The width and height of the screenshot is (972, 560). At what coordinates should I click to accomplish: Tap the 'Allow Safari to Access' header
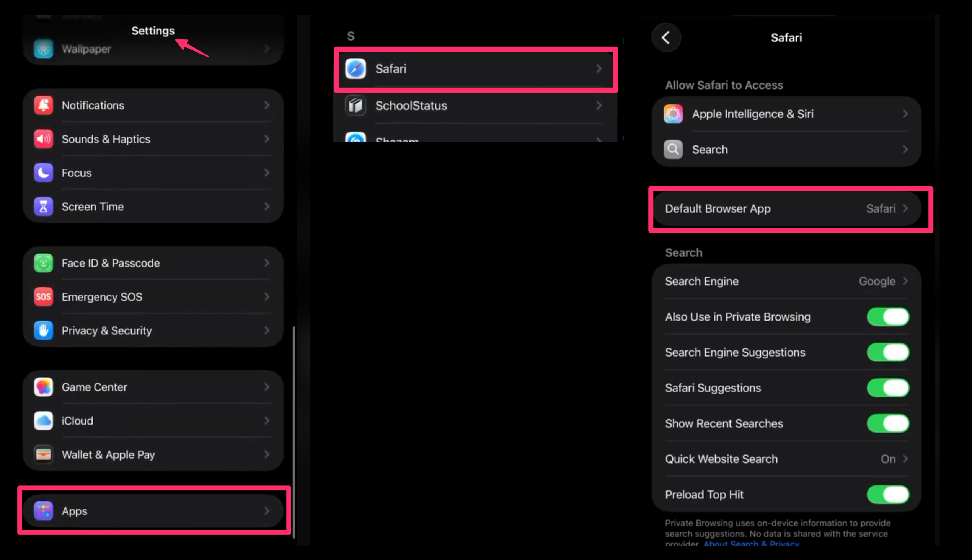(x=724, y=85)
